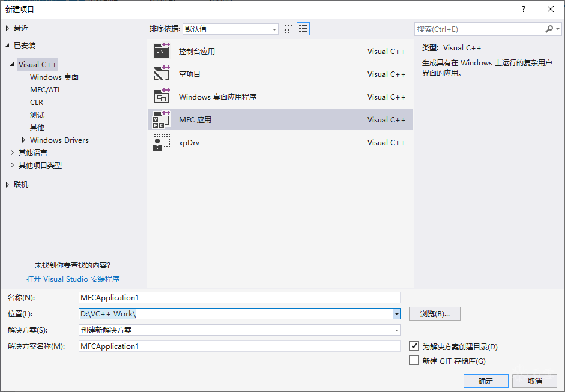Select the Windows 桌面 category
The height and width of the screenshot is (392, 565).
(x=55, y=77)
